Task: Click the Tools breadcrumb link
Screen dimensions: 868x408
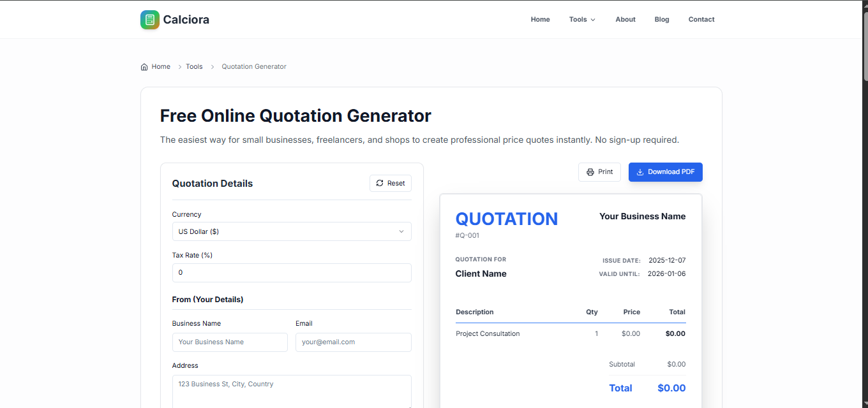Action: tap(194, 66)
